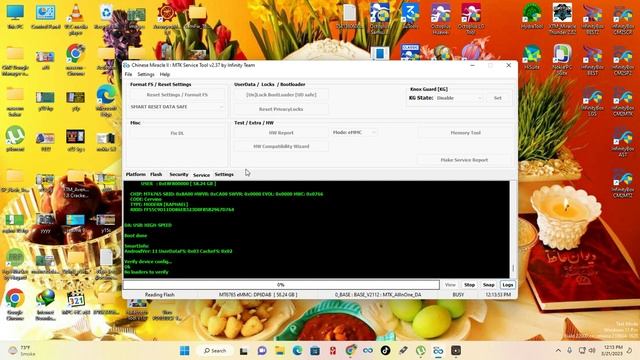This screenshot has height=360, width=640.
Task: Open the Recycle Bin icon
Action: coord(106,16)
